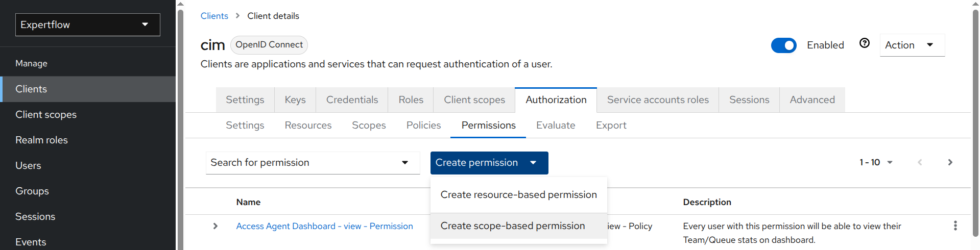Screen dimensions: 980x250
Task: Open the Expertflow realm dropdown
Action: coord(88,24)
